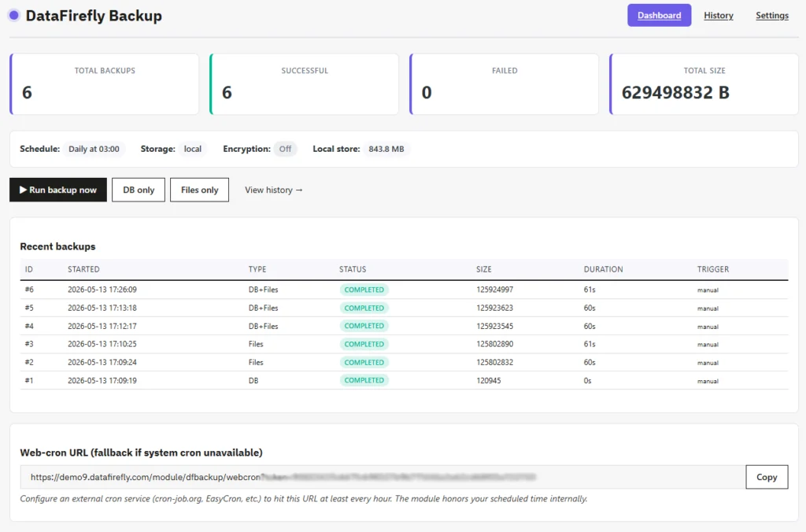
Task: Click backup ID #5
Action: tap(29, 308)
